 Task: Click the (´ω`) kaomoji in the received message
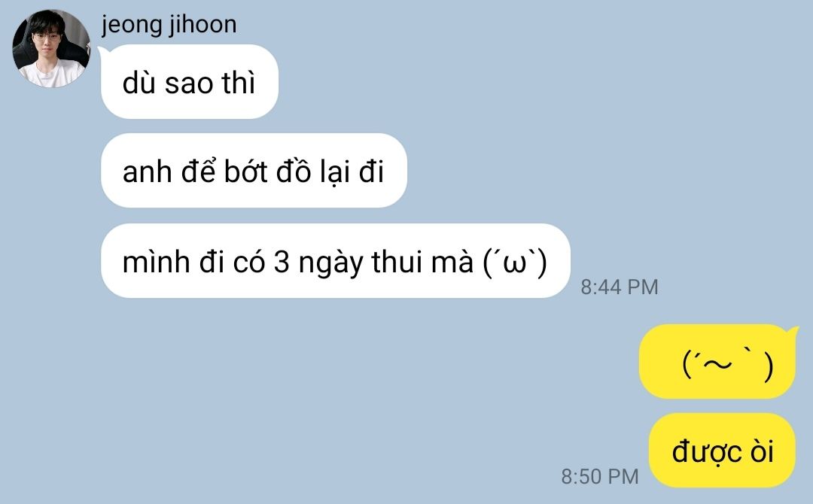(514, 262)
